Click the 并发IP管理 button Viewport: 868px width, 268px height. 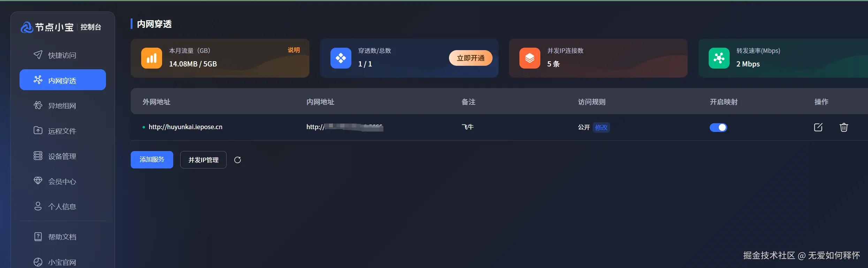(203, 160)
